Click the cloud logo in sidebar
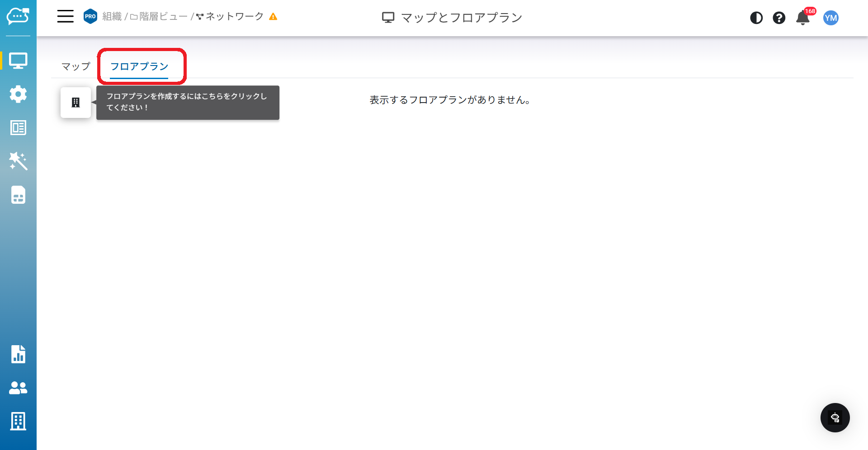 pos(18,17)
